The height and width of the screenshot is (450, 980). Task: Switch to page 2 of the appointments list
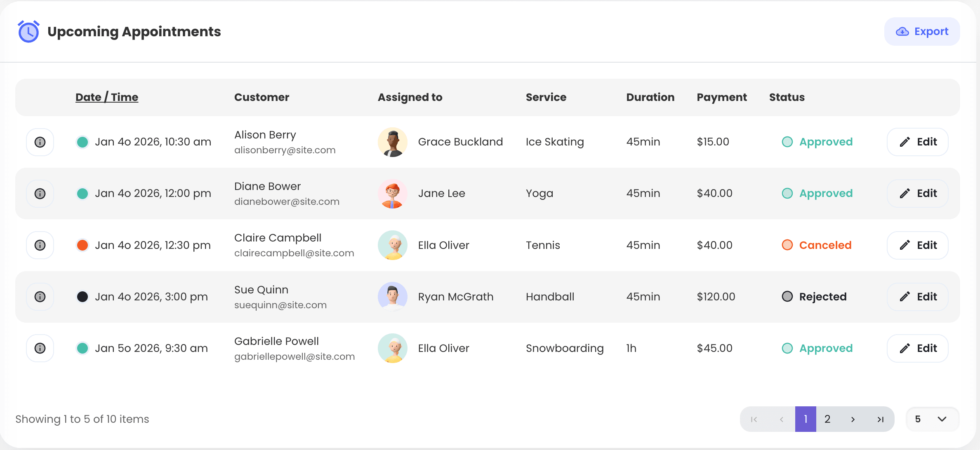tap(827, 419)
